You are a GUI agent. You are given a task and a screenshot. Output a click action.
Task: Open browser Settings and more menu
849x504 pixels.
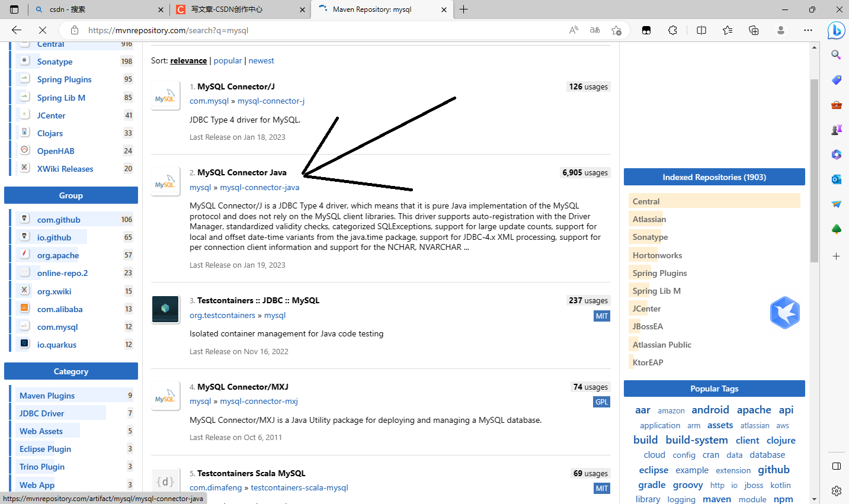click(808, 30)
